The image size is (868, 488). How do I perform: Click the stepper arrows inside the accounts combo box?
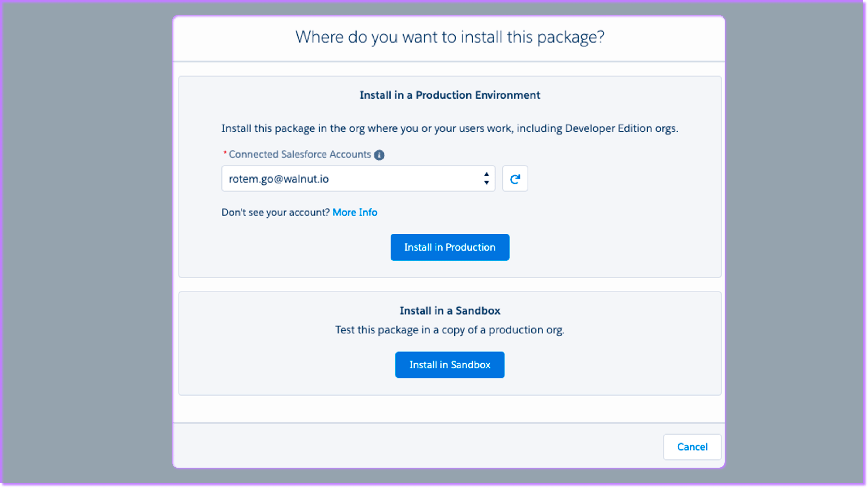click(x=486, y=179)
